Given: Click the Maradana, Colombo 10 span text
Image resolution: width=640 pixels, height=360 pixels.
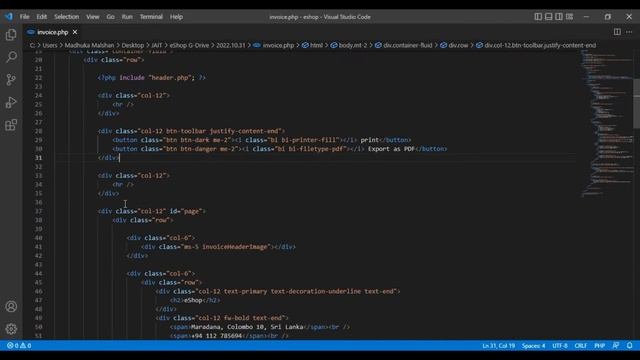Looking at the screenshot, I should 247,327.
